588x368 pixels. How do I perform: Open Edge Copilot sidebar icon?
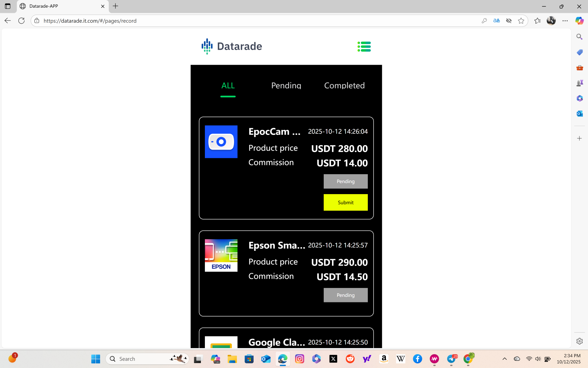point(579,21)
